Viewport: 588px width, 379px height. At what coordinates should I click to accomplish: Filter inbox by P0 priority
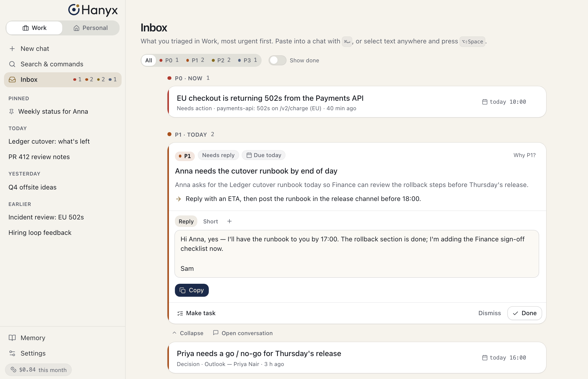point(169,60)
